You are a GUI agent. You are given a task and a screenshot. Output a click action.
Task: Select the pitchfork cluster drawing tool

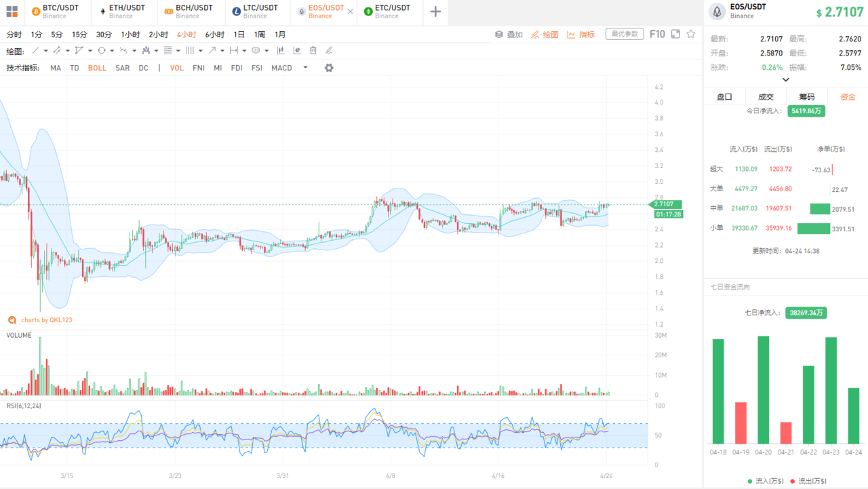pos(146,50)
